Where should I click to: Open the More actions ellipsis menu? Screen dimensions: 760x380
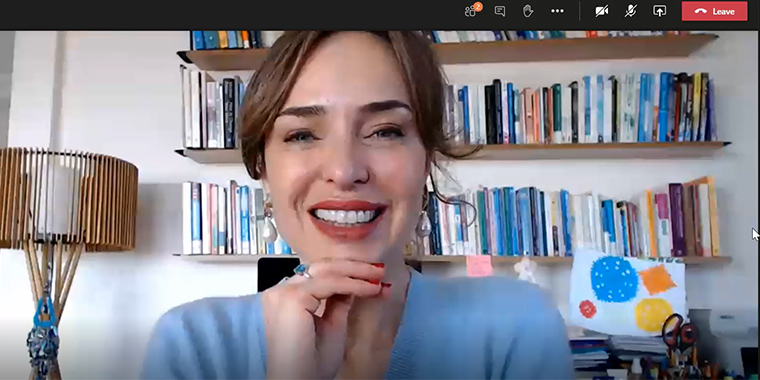tap(557, 11)
